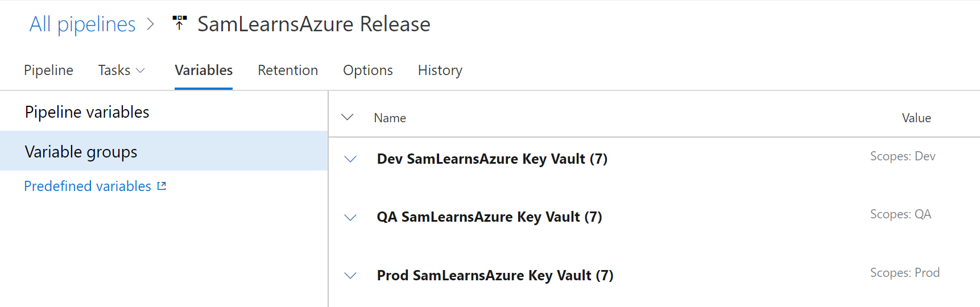Expand the QA SamLearnsAzure Key Vault group

(x=350, y=217)
